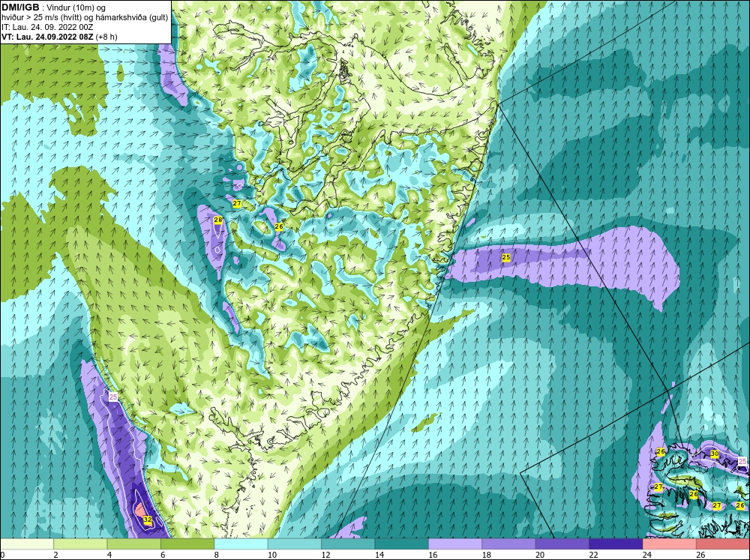Click the yellow "25" gust label in the purple band
The height and width of the screenshot is (560, 750).
tap(506, 257)
